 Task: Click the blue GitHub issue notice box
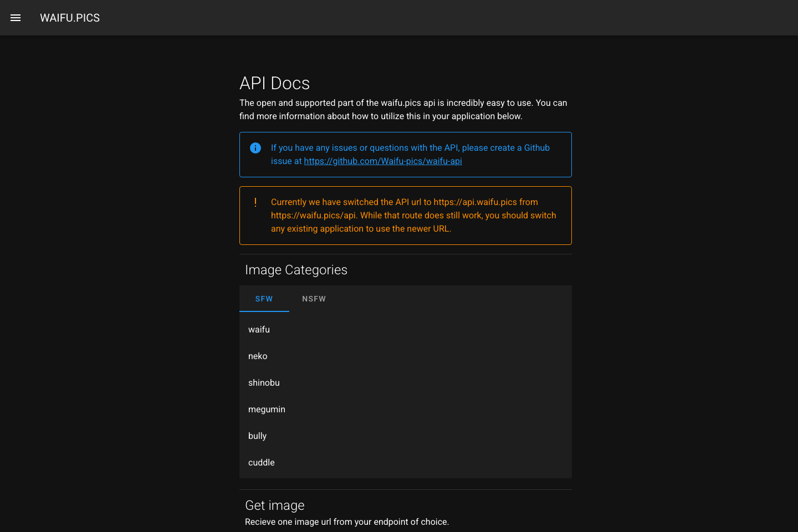point(405,155)
